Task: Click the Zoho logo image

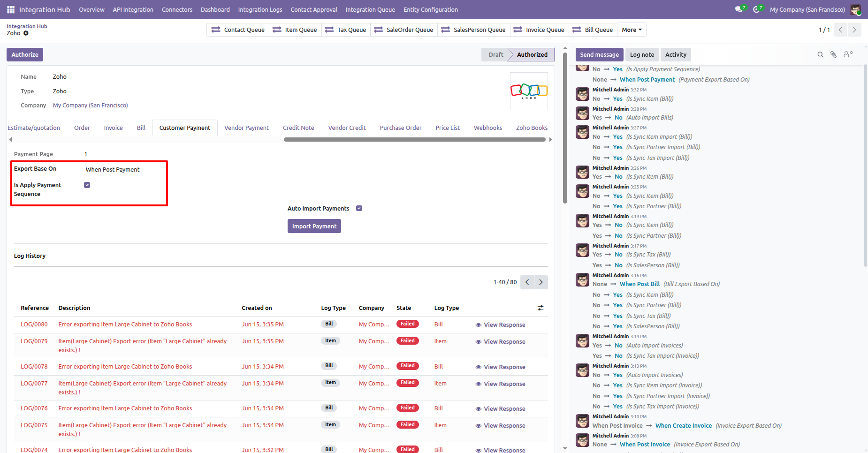Action: coord(529,91)
